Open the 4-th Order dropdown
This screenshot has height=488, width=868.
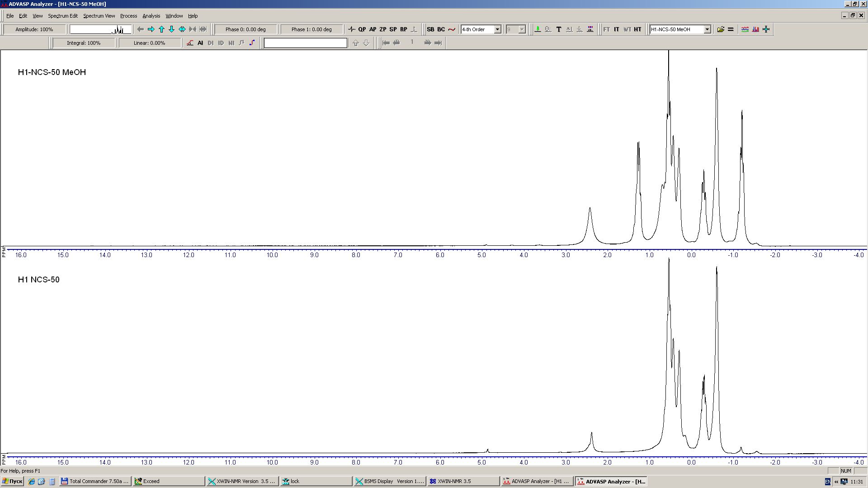coord(497,29)
